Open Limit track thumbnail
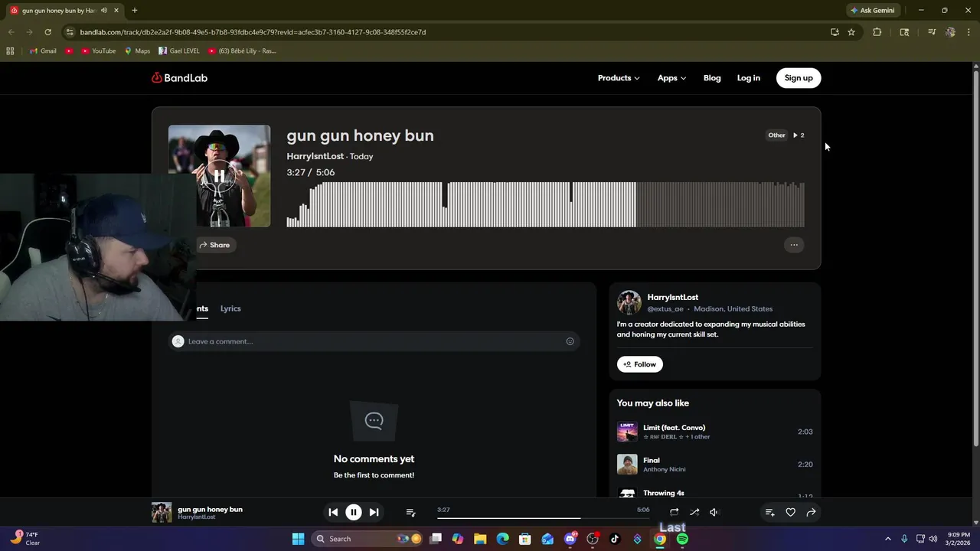Viewport: 980px width, 551px height. 627,432
